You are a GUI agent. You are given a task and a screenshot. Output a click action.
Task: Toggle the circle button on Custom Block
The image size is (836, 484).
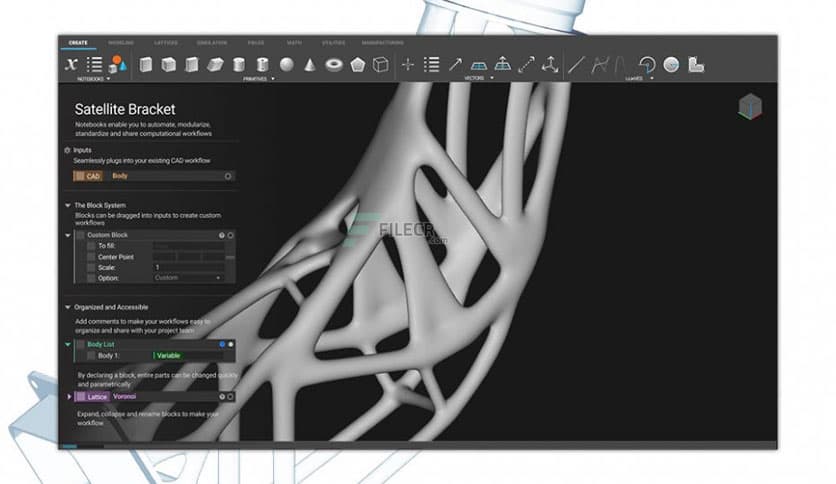coord(230,235)
